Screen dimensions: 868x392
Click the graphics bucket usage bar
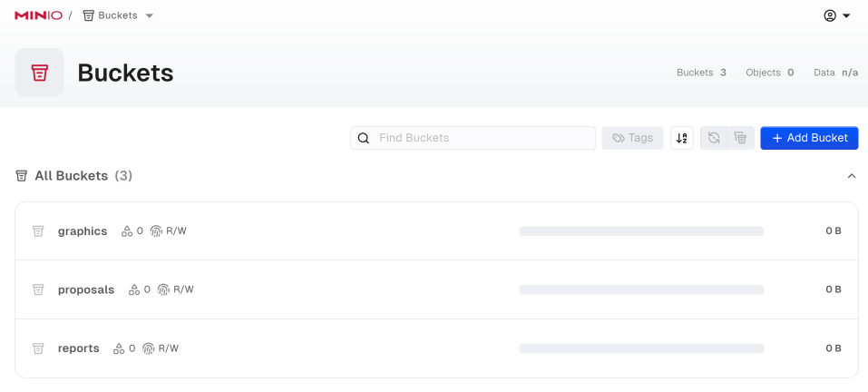pos(641,231)
